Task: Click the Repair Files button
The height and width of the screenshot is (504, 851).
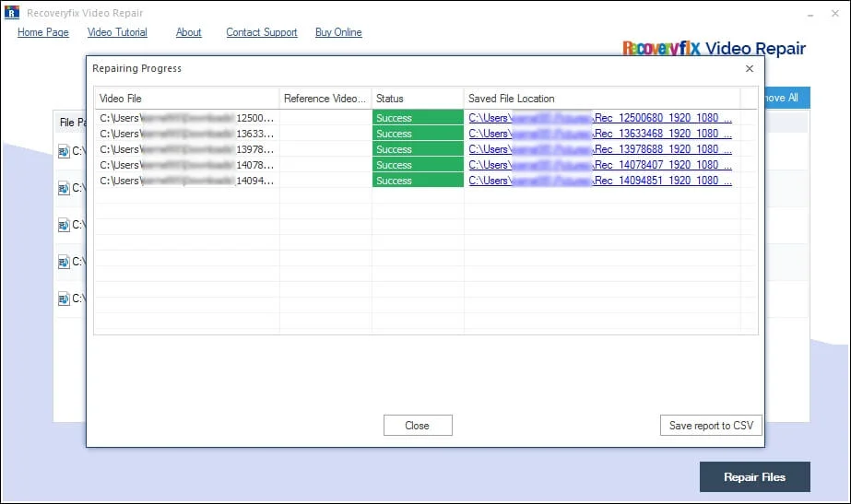Action: point(754,477)
